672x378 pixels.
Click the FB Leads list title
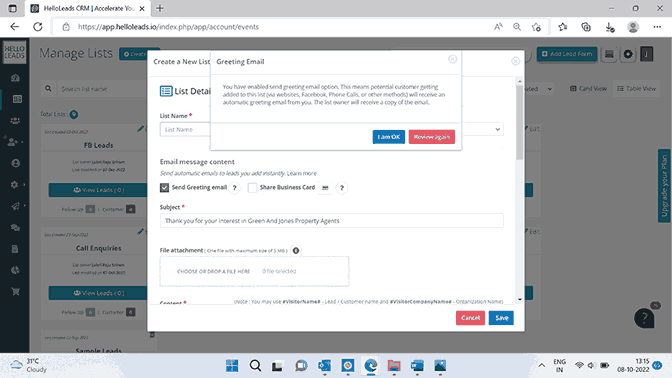coord(98,145)
